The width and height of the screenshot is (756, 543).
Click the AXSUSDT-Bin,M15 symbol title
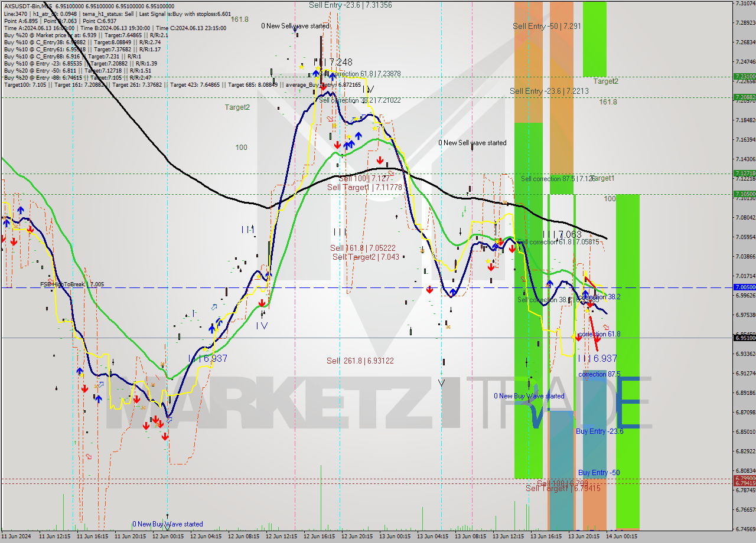pyautogui.click(x=28, y=6)
